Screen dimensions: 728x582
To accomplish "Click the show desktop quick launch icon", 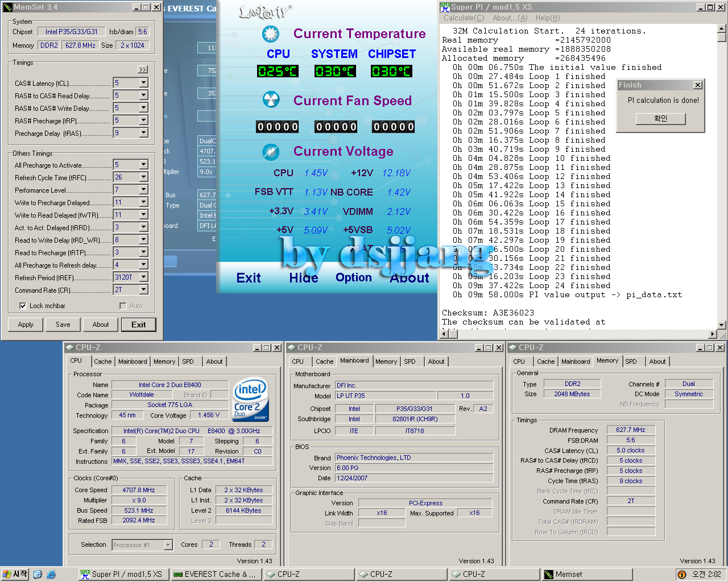I will [38, 575].
